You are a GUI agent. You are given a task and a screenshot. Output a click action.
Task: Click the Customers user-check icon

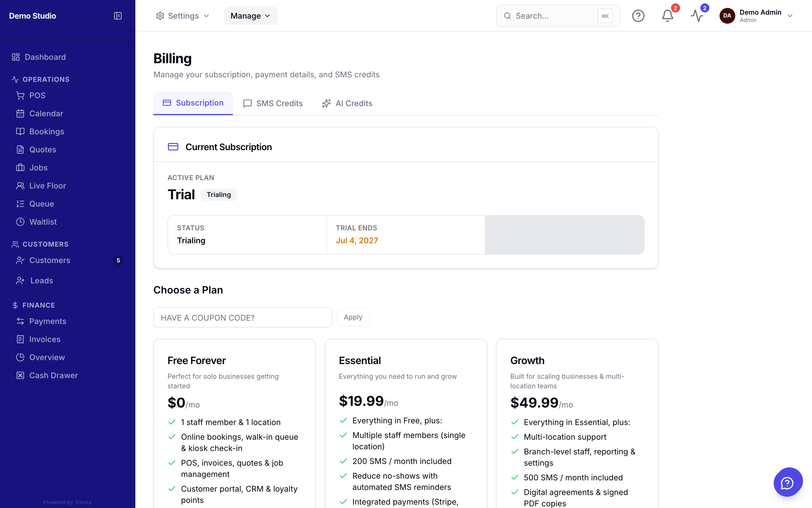click(x=20, y=260)
